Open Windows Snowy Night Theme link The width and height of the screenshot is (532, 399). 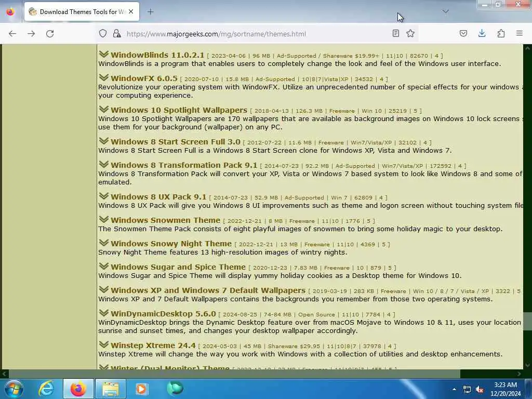tap(171, 244)
